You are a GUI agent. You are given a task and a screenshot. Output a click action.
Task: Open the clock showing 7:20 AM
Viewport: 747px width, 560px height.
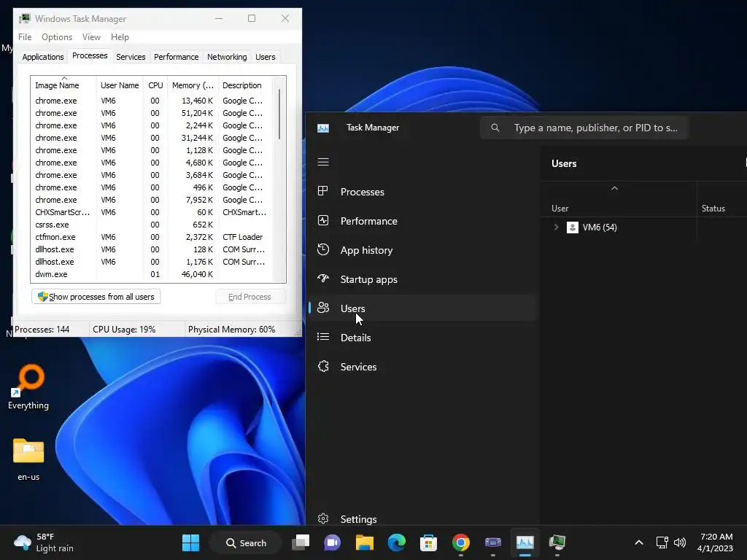click(x=715, y=542)
